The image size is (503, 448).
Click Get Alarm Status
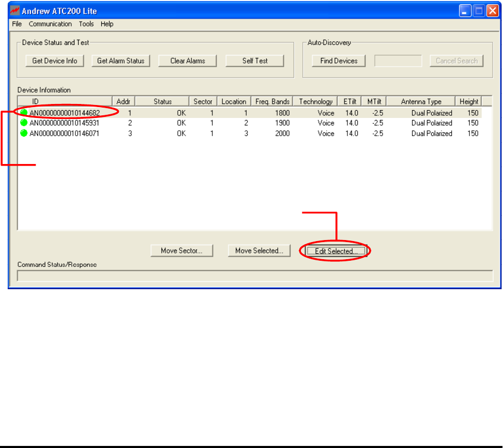tap(120, 61)
